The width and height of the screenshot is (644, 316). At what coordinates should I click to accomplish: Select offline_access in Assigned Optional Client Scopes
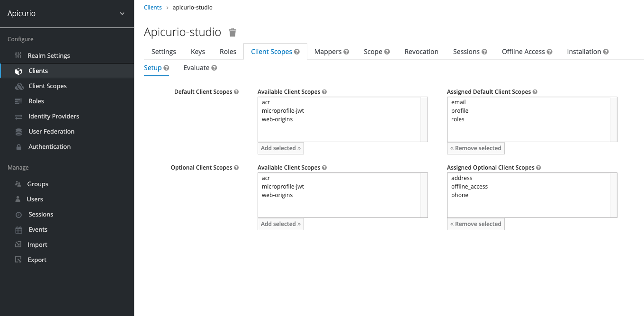528,187
